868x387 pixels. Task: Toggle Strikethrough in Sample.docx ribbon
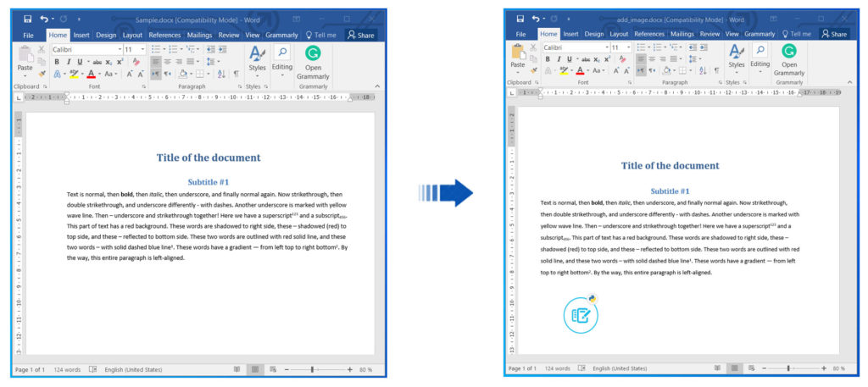coord(97,62)
